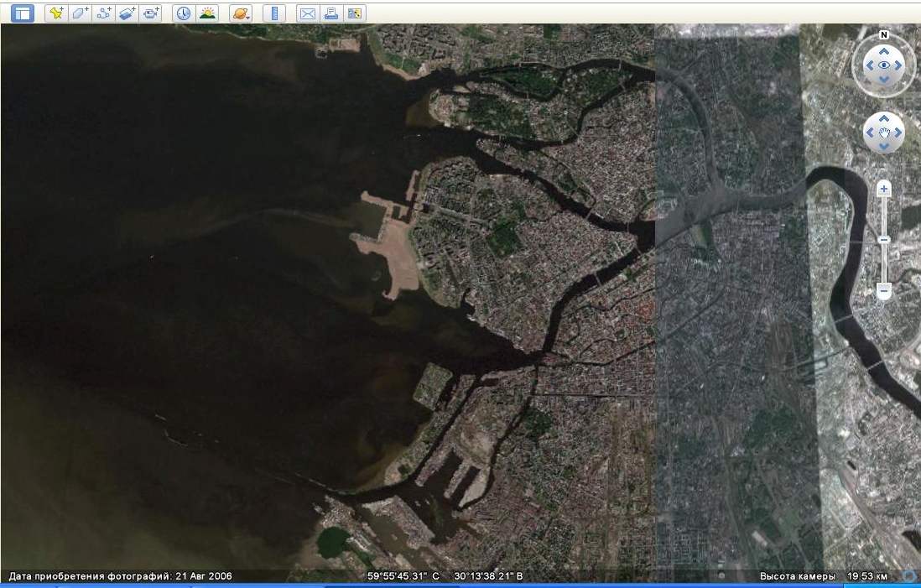Select the Ruler measurement tool
The image size is (921, 588).
coord(273,13)
